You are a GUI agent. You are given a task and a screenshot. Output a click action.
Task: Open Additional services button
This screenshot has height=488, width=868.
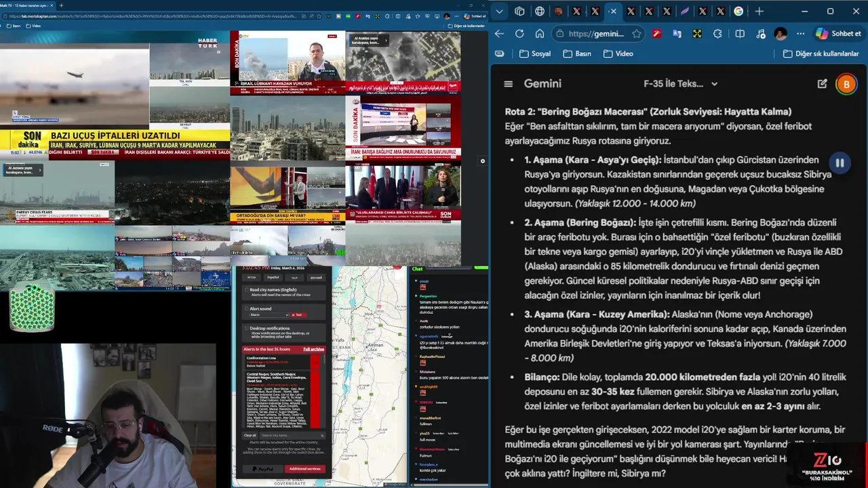click(304, 468)
